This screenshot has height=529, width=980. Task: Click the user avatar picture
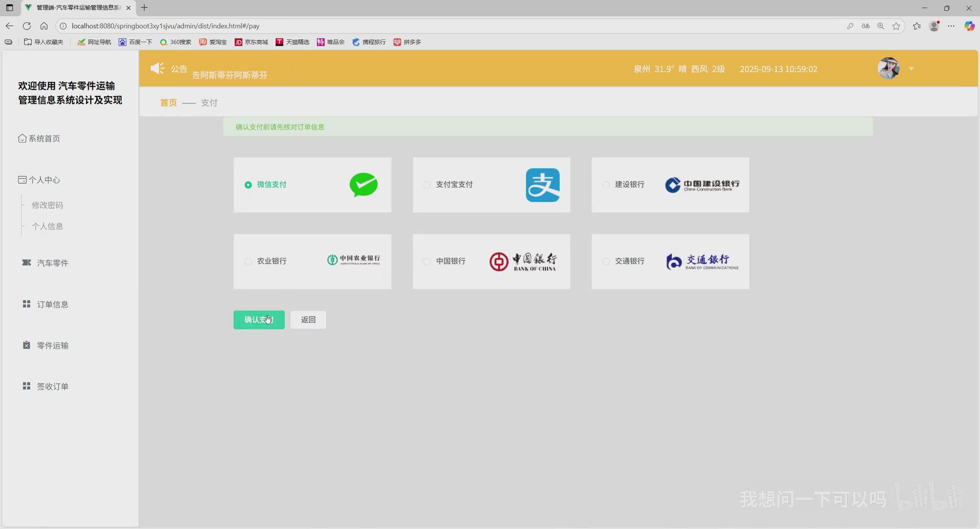point(889,68)
